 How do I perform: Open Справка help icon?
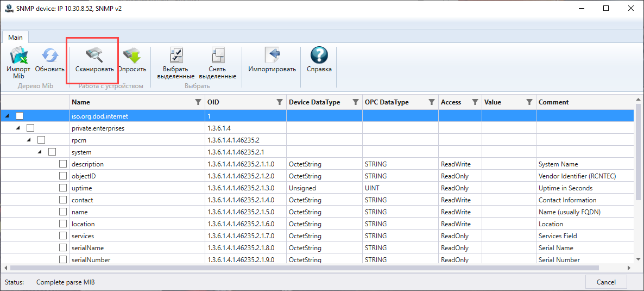coord(319,56)
